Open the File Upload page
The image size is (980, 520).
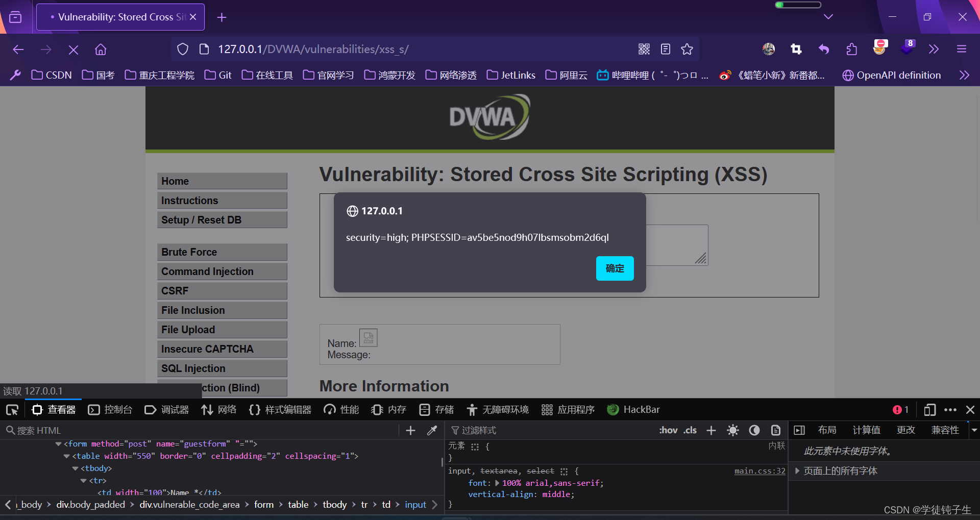click(x=222, y=330)
